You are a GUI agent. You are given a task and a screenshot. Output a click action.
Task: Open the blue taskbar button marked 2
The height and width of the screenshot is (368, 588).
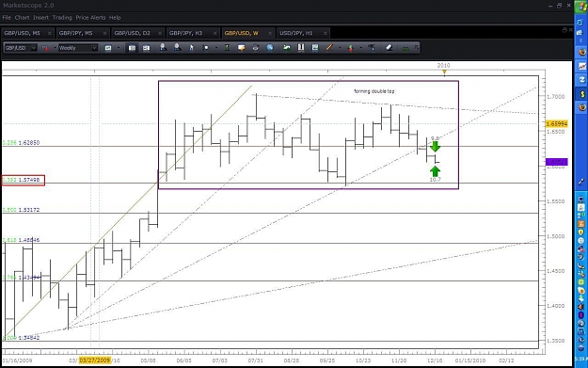click(581, 80)
